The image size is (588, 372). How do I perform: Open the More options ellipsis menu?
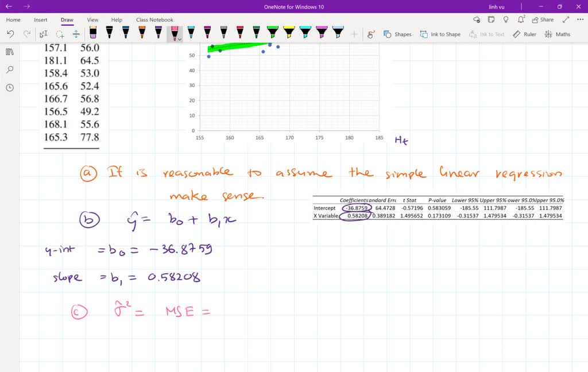579,19
